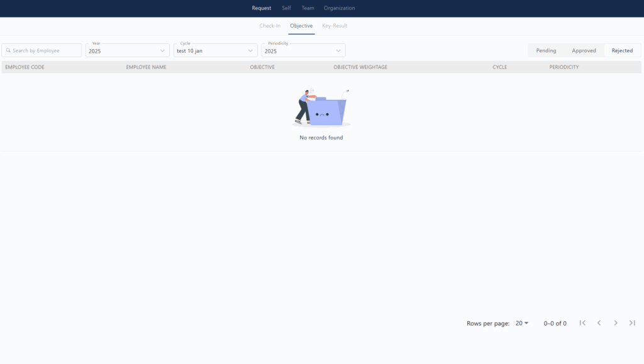The width and height of the screenshot is (644, 364).
Task: Jump to the last page
Action: coord(632,323)
